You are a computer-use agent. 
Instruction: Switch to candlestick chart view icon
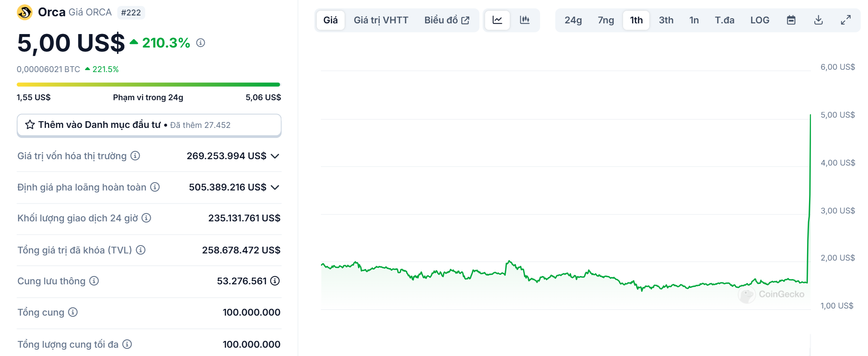point(525,20)
